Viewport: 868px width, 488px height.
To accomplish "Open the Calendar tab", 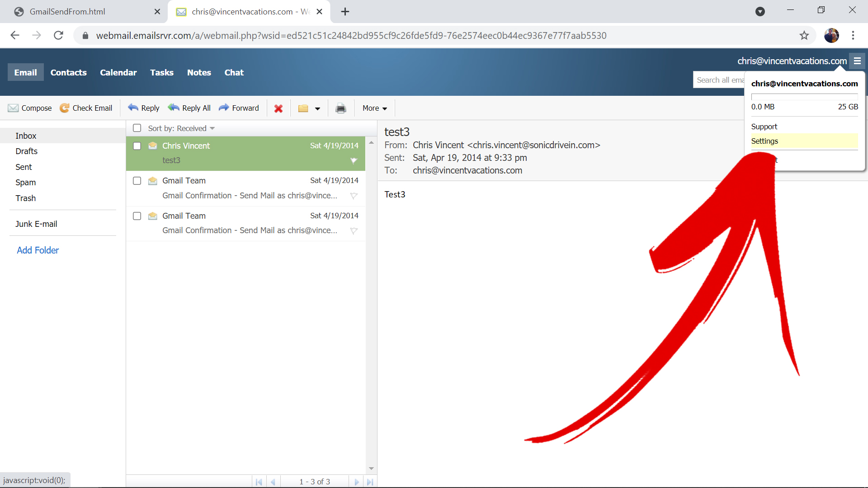I will (118, 72).
